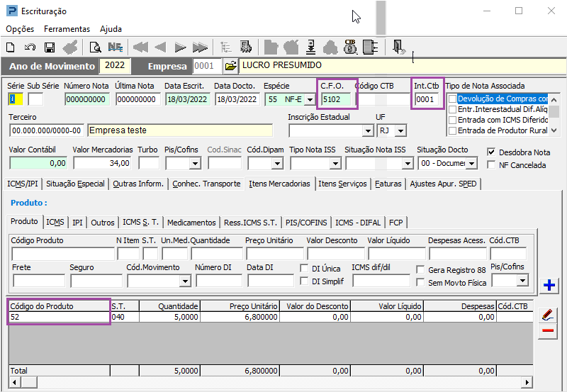Open Tipo Nota ISS dropdown
This screenshot has width=567, height=392.
click(x=335, y=164)
